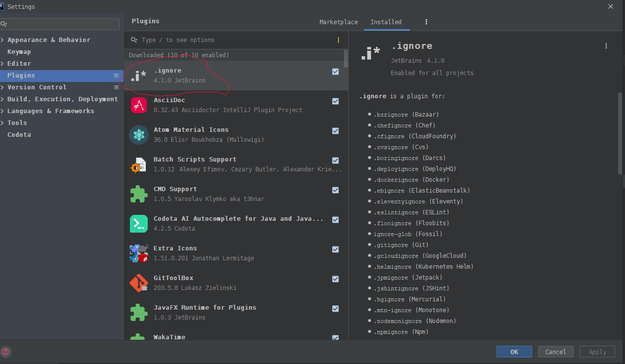This screenshot has height=364, width=625.
Task: Uncheck the GitToolBox plugin
Action: coord(335,279)
